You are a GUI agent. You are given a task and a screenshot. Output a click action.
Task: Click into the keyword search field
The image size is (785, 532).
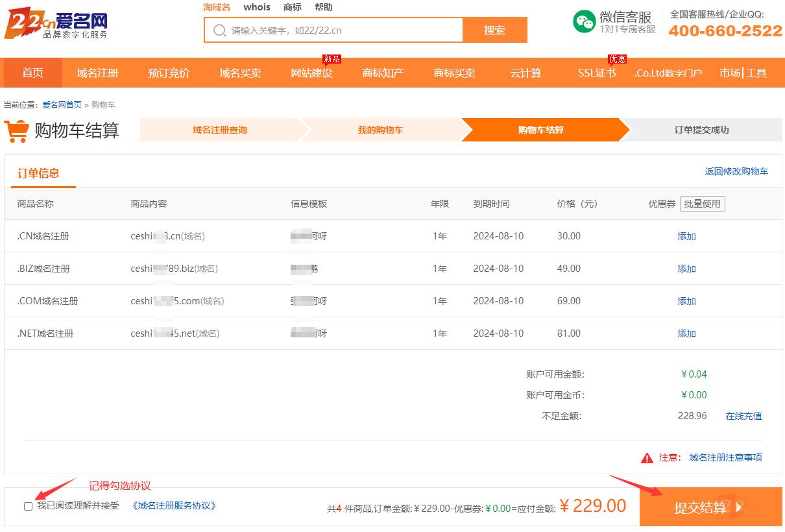pyautogui.click(x=344, y=30)
